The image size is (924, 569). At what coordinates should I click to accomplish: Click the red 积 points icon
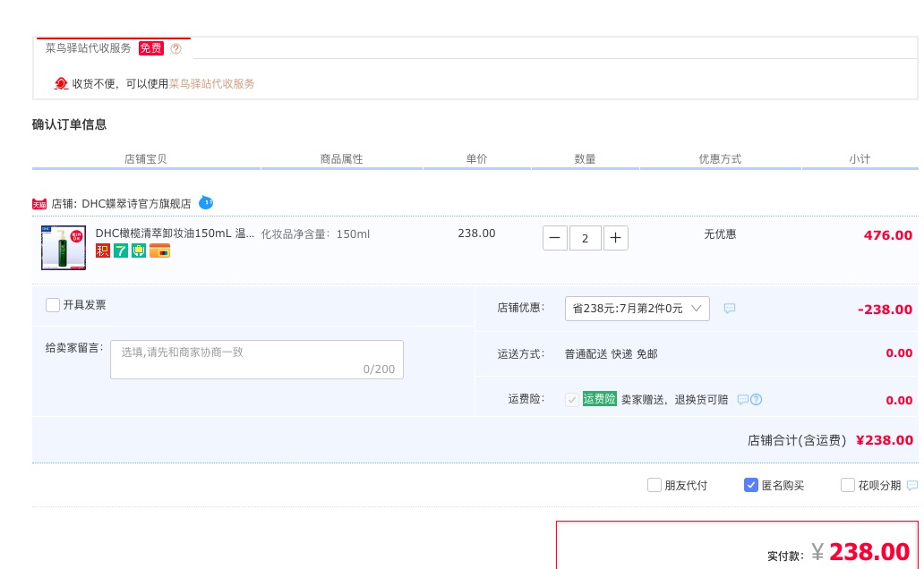coord(103,251)
